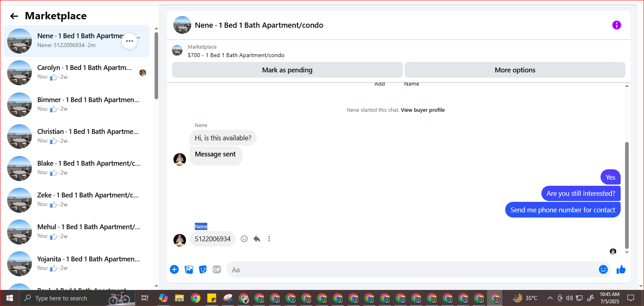Click 'Send me phone number for contact' bubble
644x306 pixels.
(563, 210)
